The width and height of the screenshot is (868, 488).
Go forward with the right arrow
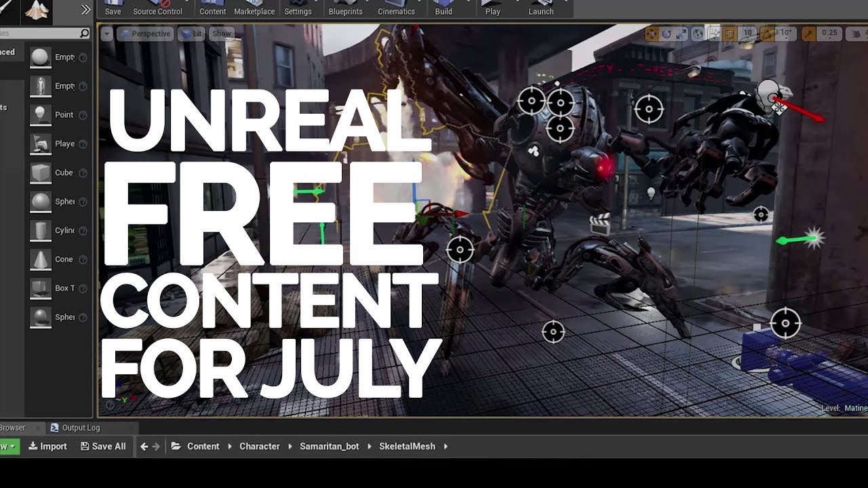(x=156, y=446)
